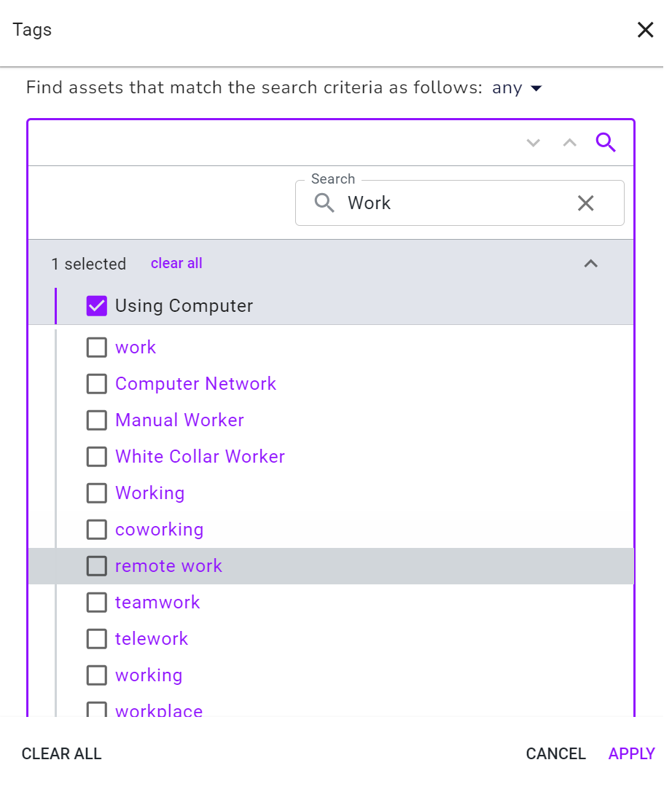
Task: Tick the White Collar Worker checkbox
Action: point(96,457)
